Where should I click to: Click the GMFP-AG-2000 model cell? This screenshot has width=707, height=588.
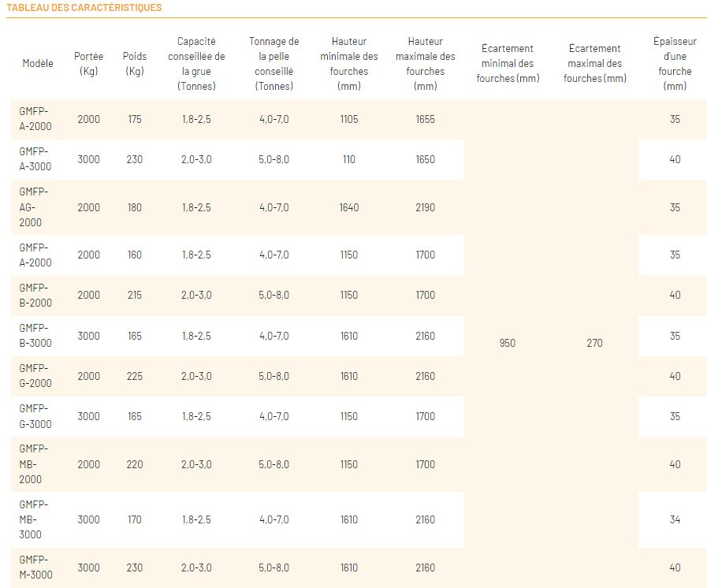click(35, 207)
